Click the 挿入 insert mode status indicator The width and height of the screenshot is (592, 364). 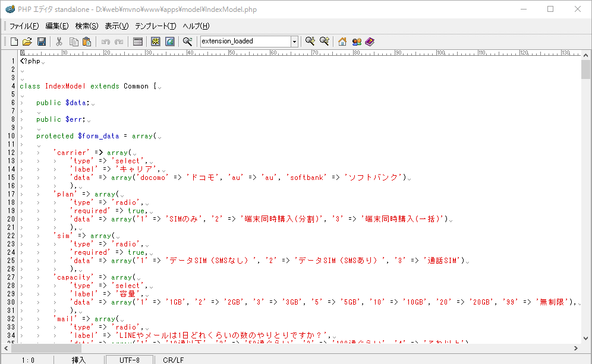[x=78, y=360]
